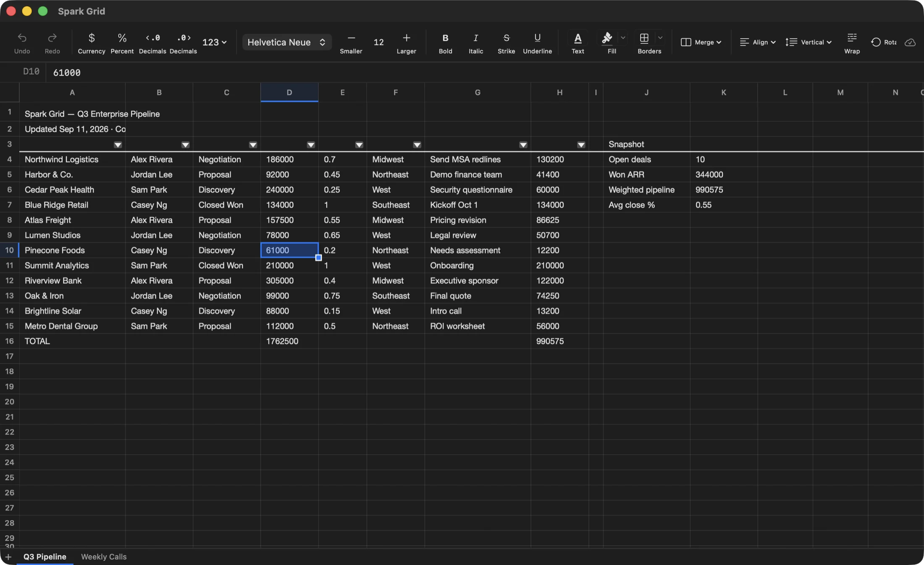924x565 pixels.
Task: Open the Vertical alignment dropdown
Action: point(808,42)
